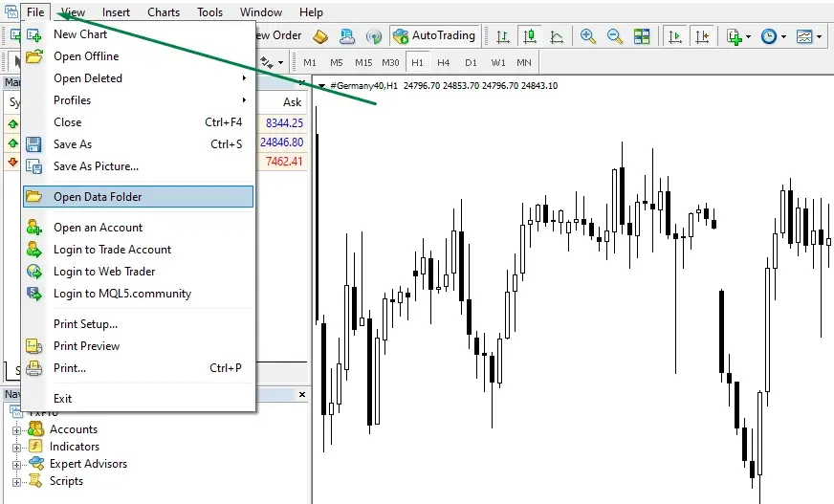This screenshot has width=834, height=504.
Task: Expand templates dropdown arrow
Action: [819, 36]
